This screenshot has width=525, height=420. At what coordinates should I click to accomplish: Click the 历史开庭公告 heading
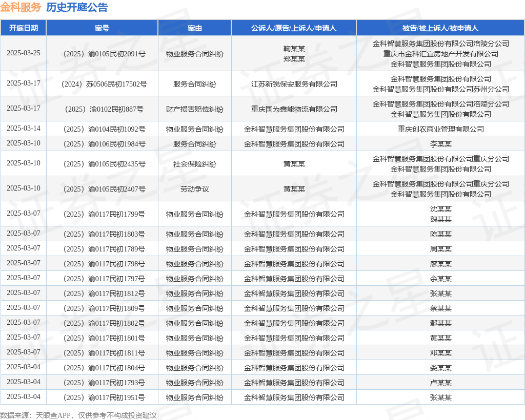pos(77,7)
